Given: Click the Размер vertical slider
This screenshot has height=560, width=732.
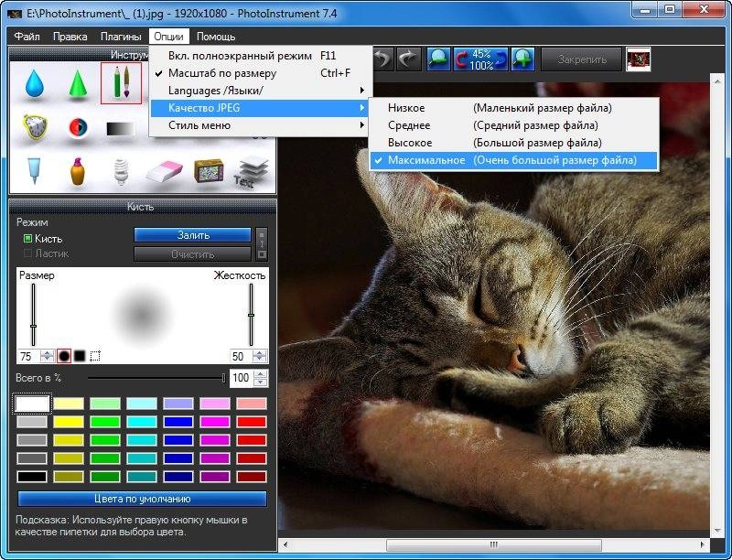Looking at the screenshot, I should pyautogui.click(x=33, y=314).
